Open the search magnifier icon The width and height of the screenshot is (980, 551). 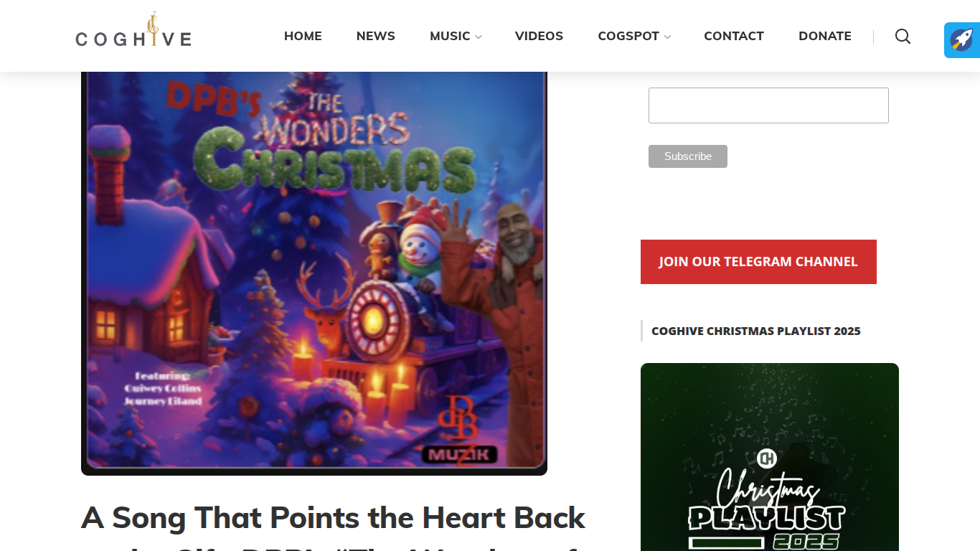[x=903, y=37]
